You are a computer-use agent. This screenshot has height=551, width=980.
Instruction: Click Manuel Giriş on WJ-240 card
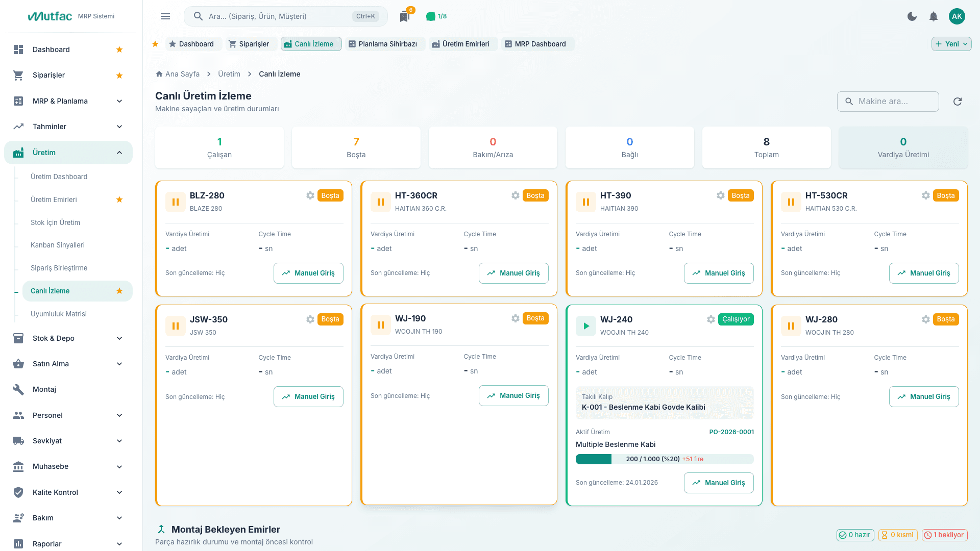[x=719, y=483]
